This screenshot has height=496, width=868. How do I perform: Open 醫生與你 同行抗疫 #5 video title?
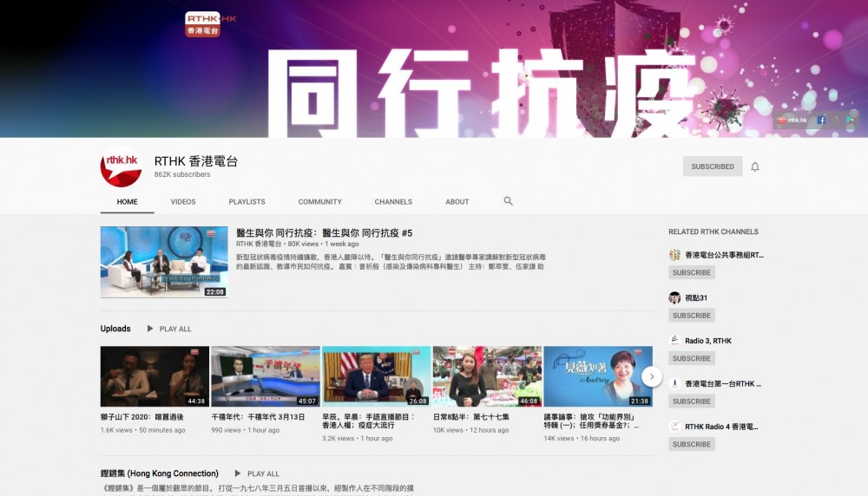[x=324, y=232]
